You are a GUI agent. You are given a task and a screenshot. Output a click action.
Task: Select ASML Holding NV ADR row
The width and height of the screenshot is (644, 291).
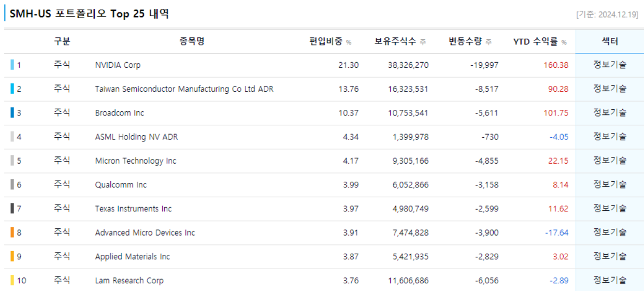click(136, 137)
